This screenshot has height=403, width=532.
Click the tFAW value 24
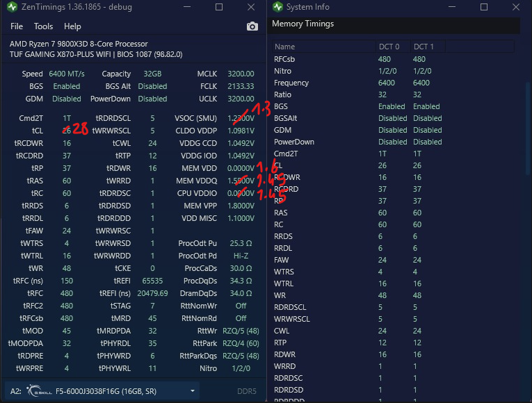(x=67, y=231)
